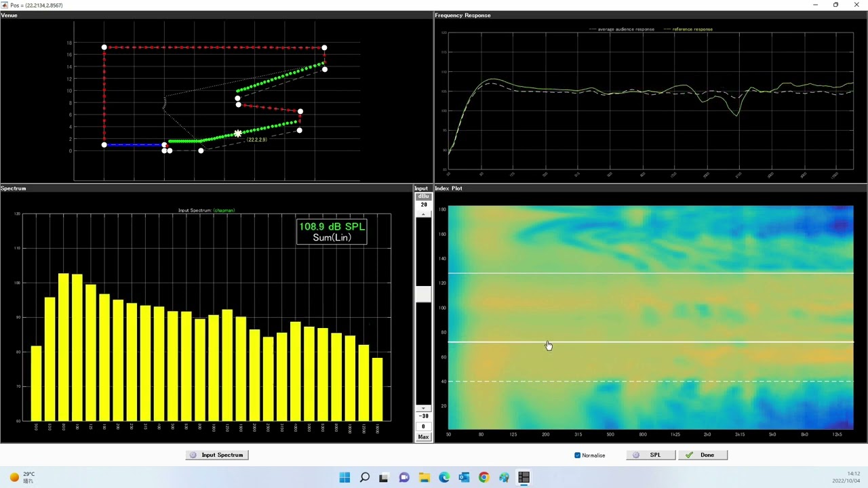868x488 pixels.
Task: Set input level to Max
Action: pos(423,436)
